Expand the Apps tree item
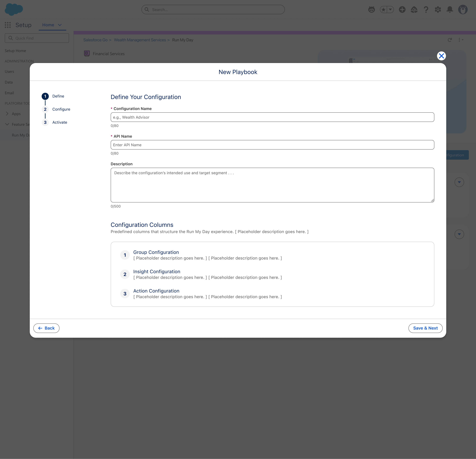The image size is (476, 459). [x=7, y=114]
